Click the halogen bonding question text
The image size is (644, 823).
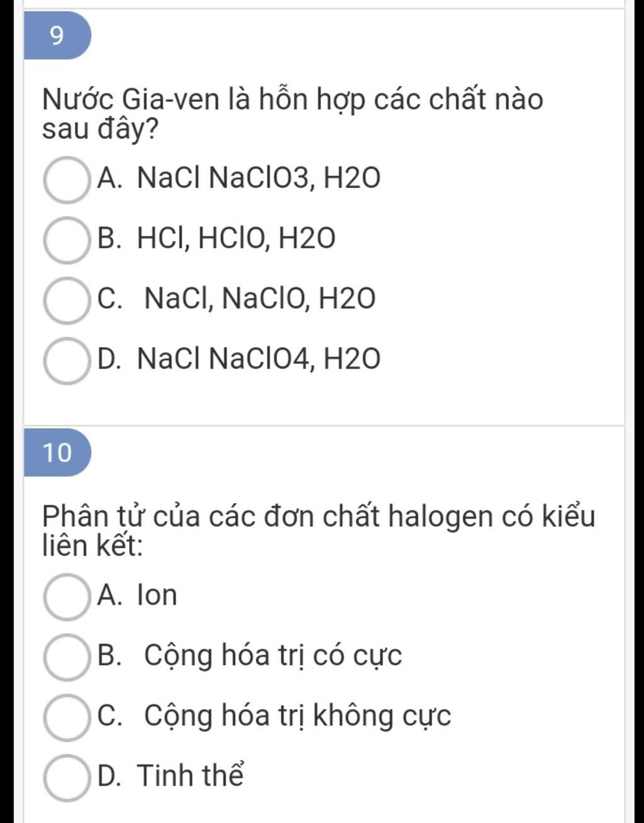coord(318,531)
